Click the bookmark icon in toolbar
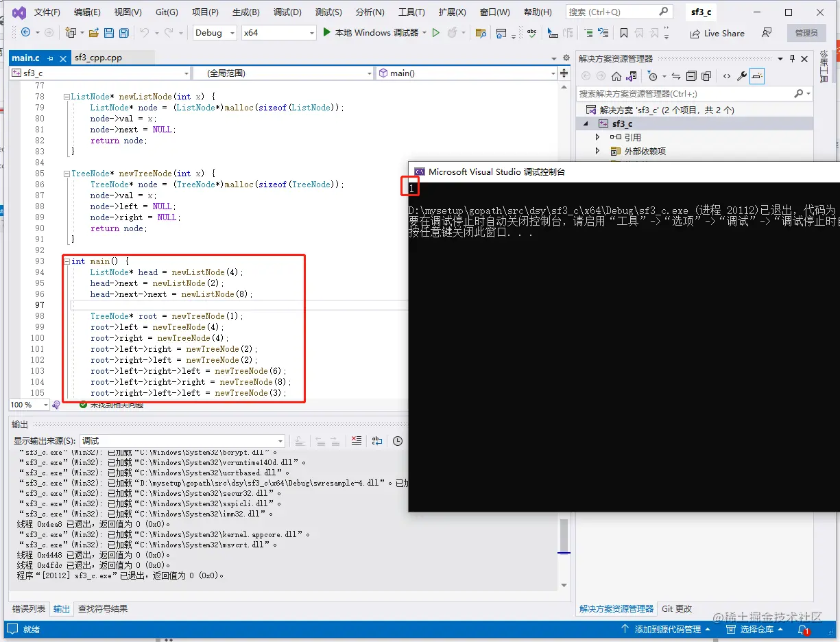840x642 pixels. pos(623,33)
